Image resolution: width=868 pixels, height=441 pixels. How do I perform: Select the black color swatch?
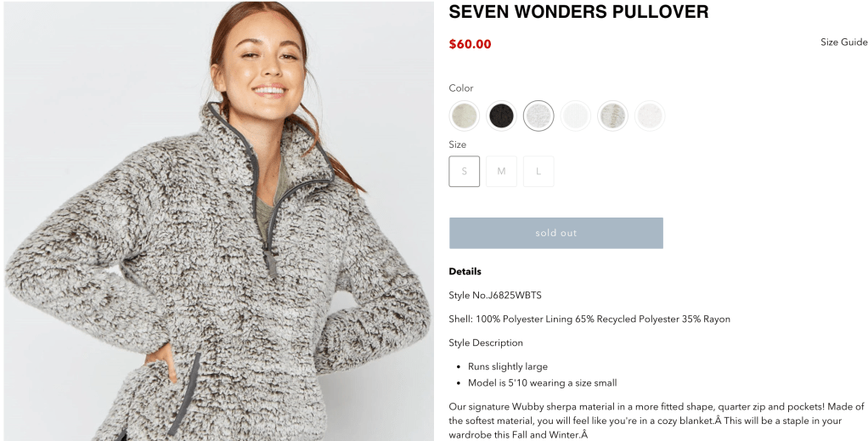501,116
